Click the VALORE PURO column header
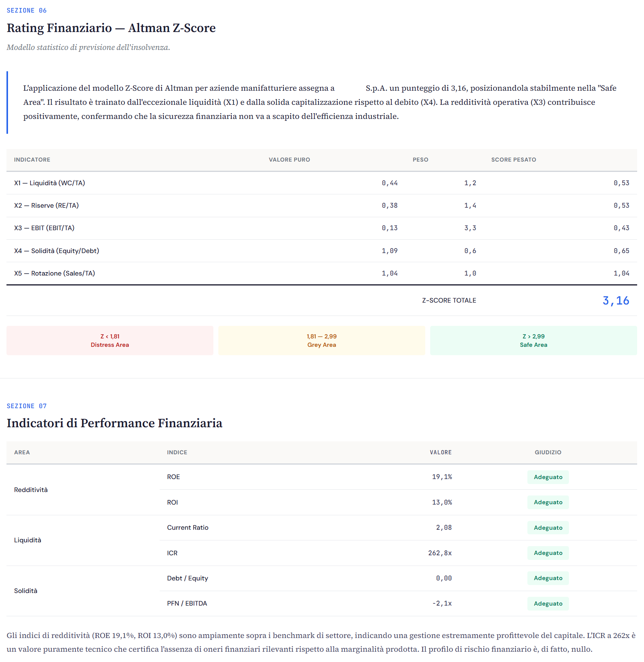Image resolution: width=644 pixels, height=662 pixels. click(x=289, y=160)
